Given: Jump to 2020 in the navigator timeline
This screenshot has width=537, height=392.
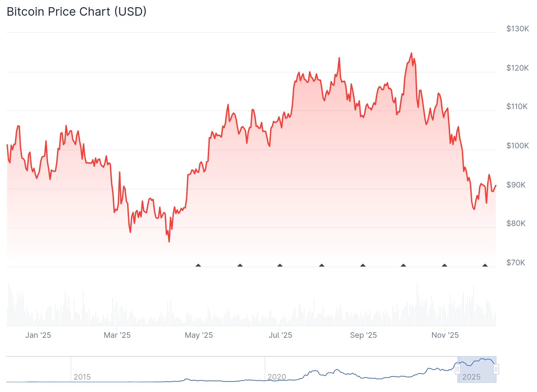Looking at the screenshot, I should pyautogui.click(x=277, y=377).
